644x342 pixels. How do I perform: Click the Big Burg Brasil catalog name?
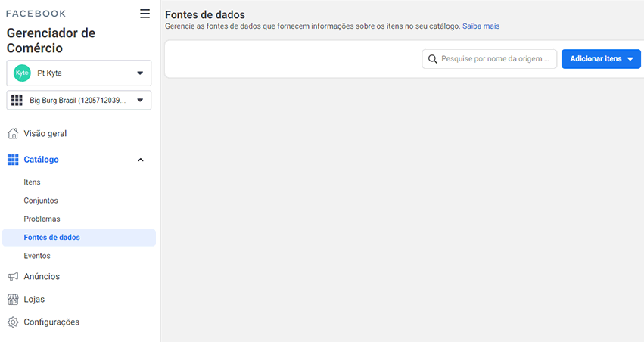78,100
